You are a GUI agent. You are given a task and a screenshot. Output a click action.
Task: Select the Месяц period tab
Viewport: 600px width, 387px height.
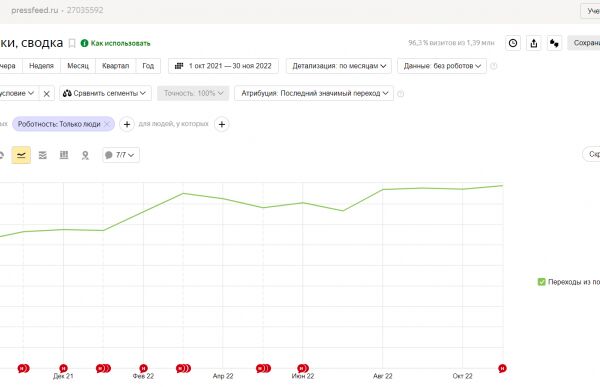tap(78, 66)
